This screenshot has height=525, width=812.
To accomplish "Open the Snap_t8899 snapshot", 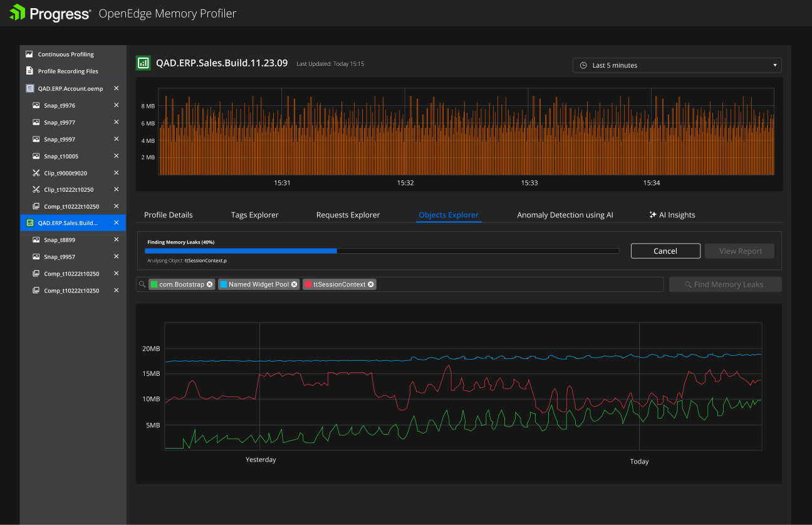I will pyautogui.click(x=73, y=239).
